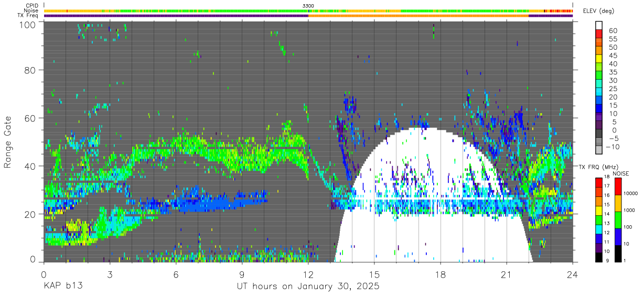Click the Noise row label at top

coord(31,10)
